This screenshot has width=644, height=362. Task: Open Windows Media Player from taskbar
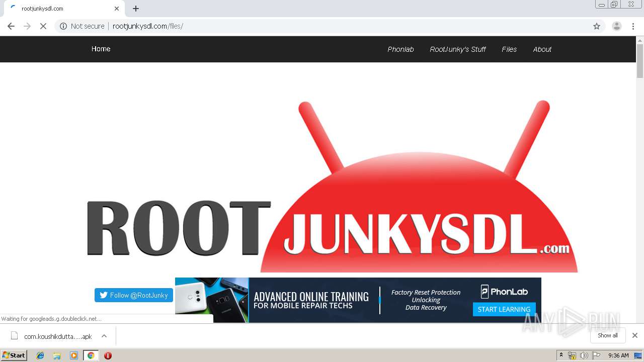(x=74, y=355)
